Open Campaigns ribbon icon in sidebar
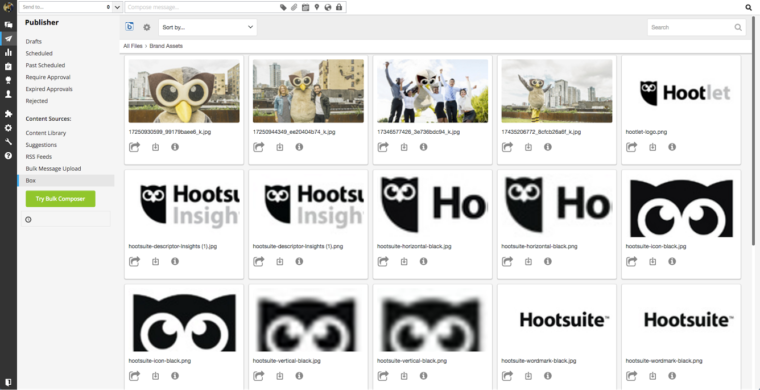The height and width of the screenshot is (390, 760). click(8, 80)
